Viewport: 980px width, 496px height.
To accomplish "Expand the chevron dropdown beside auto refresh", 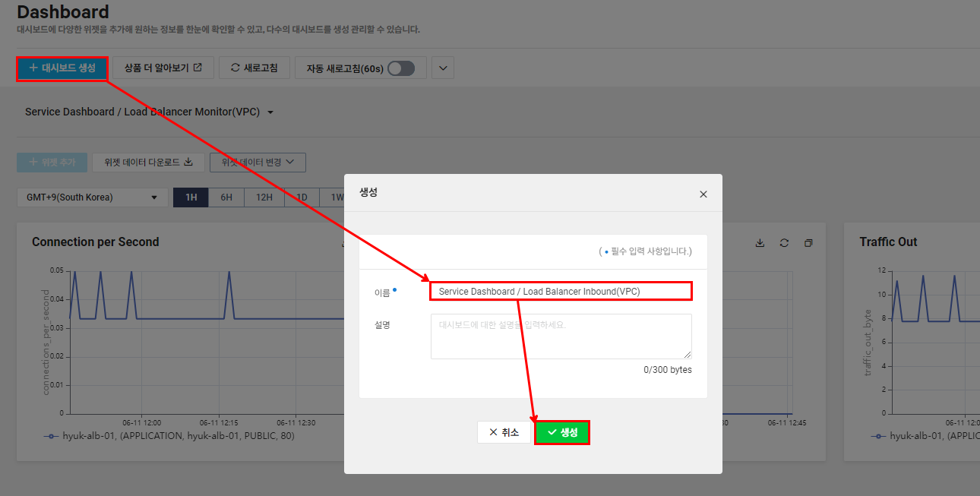I will [x=443, y=68].
